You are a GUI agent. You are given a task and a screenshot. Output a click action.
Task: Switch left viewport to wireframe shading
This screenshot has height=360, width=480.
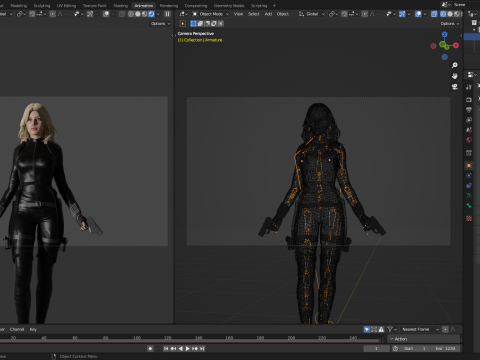coord(131,14)
